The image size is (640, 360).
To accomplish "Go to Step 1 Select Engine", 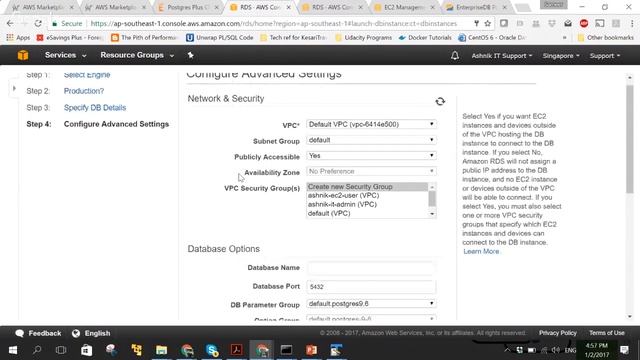I will pos(87,75).
